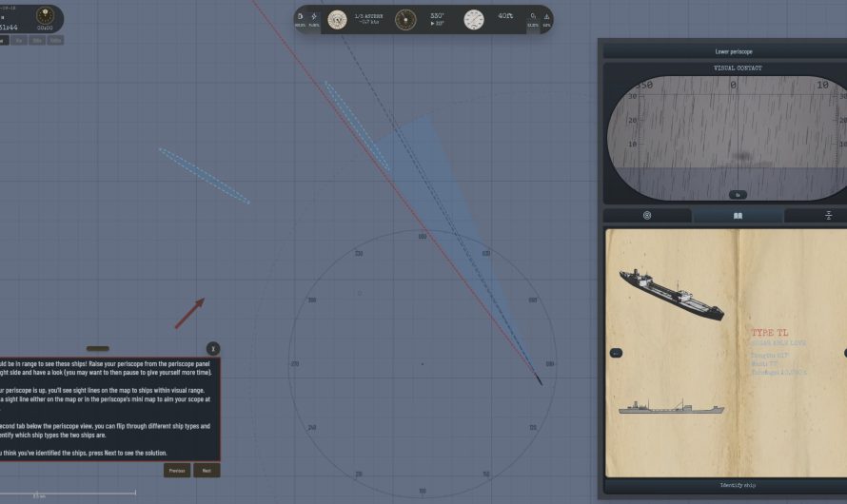
Task: Click the depth gauge dial
Action: (x=474, y=20)
